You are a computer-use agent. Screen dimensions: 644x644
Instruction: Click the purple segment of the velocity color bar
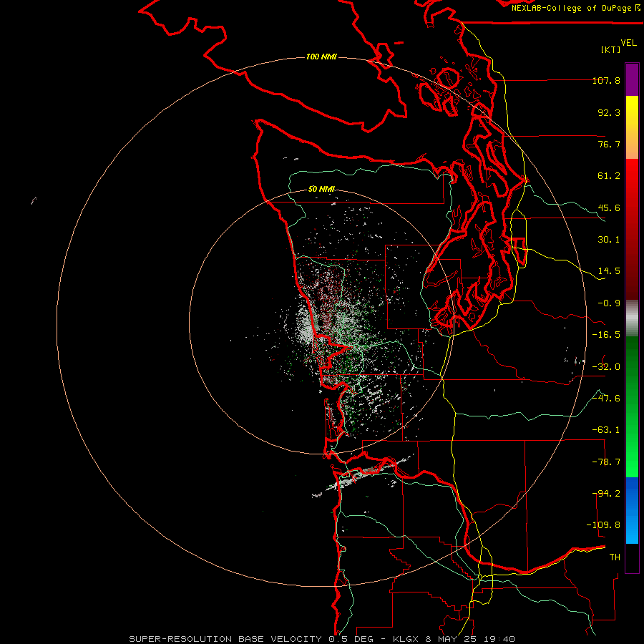point(632,79)
